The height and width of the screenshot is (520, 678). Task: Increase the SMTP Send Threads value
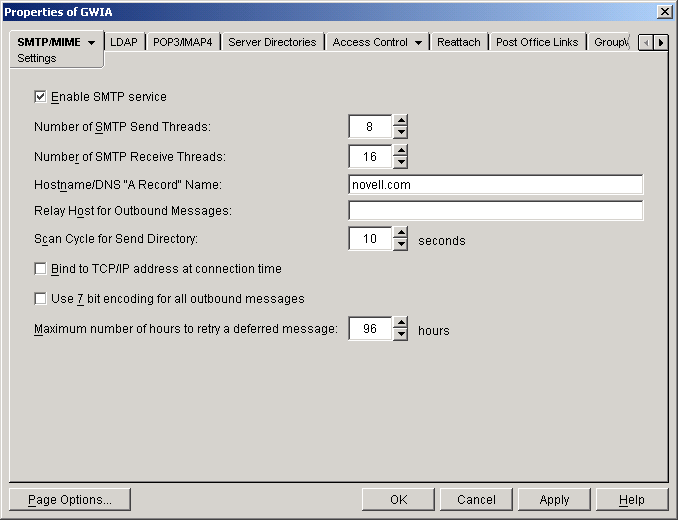[x=401, y=121]
